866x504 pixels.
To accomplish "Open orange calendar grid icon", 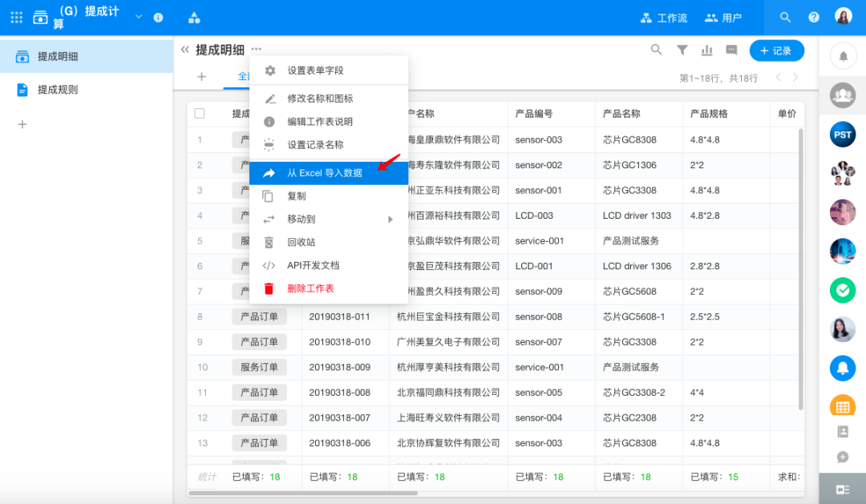I will [x=843, y=405].
